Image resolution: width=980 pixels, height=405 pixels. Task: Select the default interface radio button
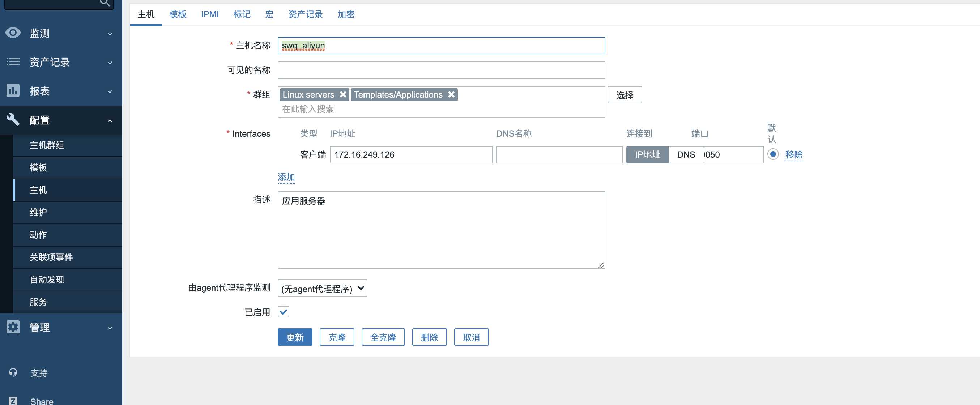(x=773, y=154)
